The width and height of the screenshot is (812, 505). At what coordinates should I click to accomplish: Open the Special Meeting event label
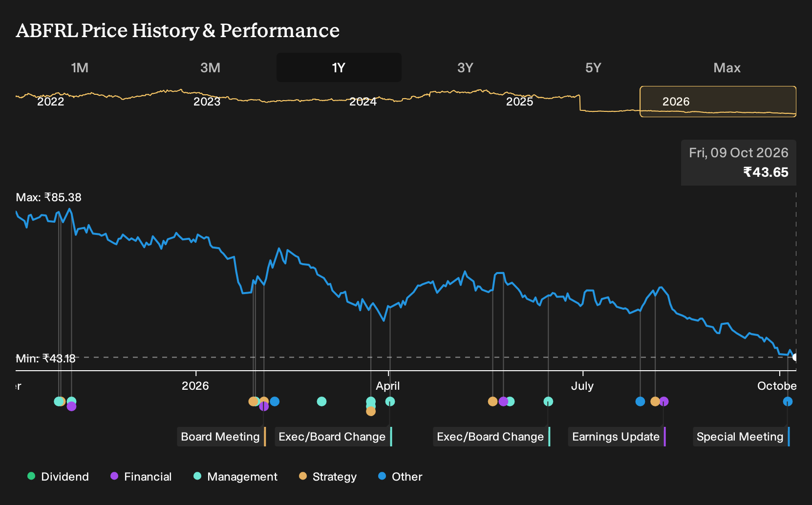[x=741, y=437]
